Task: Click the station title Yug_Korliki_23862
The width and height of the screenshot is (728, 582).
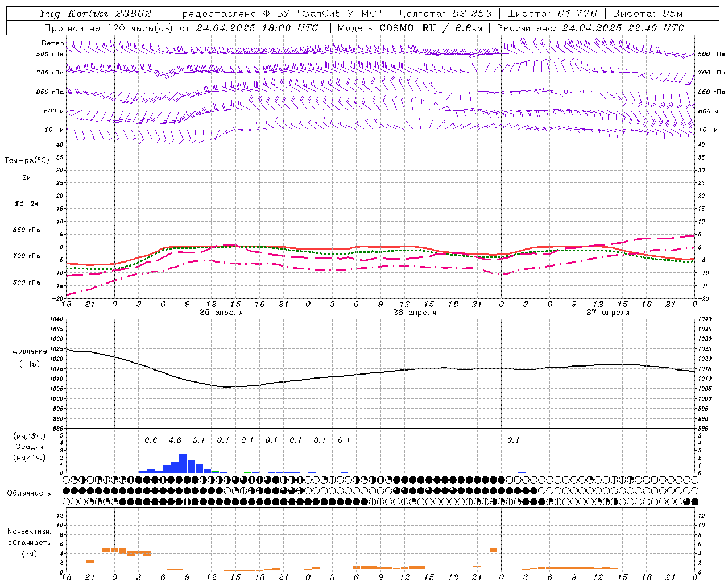Action: pos(96,14)
